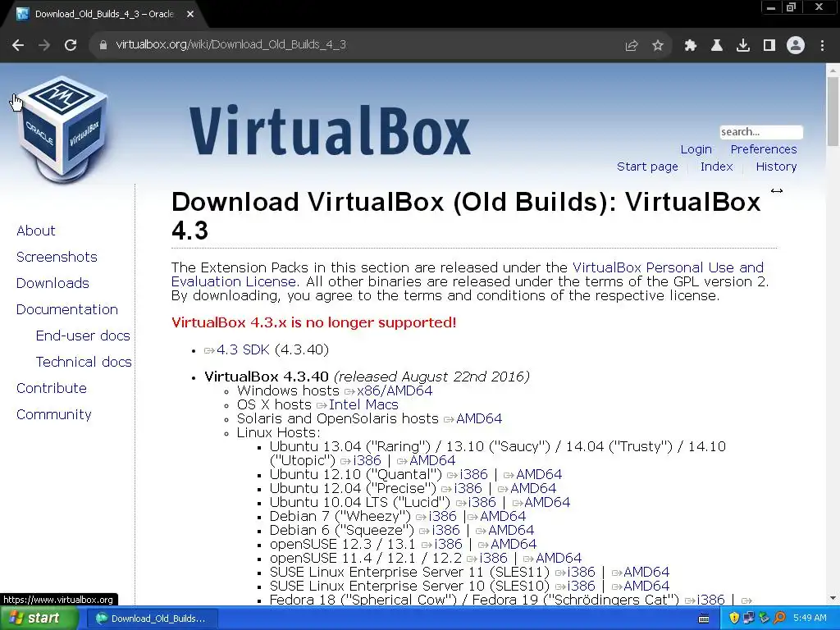
Task: Open Downloads in the sidebar
Action: 52,283
